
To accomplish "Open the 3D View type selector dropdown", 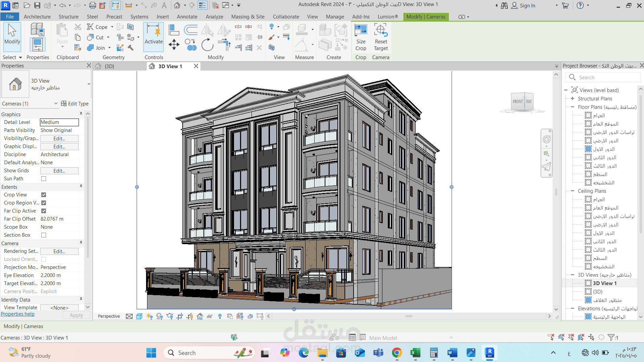I will (x=89, y=84).
